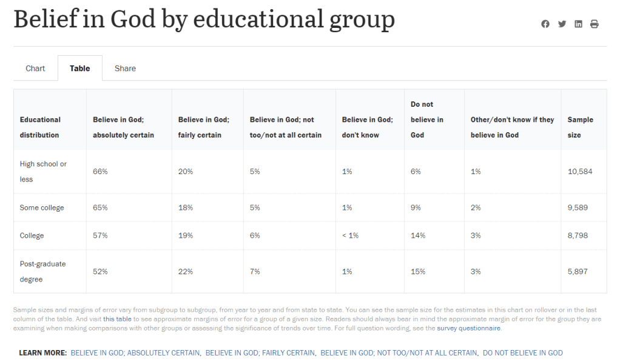
Task: Click the College row sample size 8,798
Action: click(x=577, y=235)
